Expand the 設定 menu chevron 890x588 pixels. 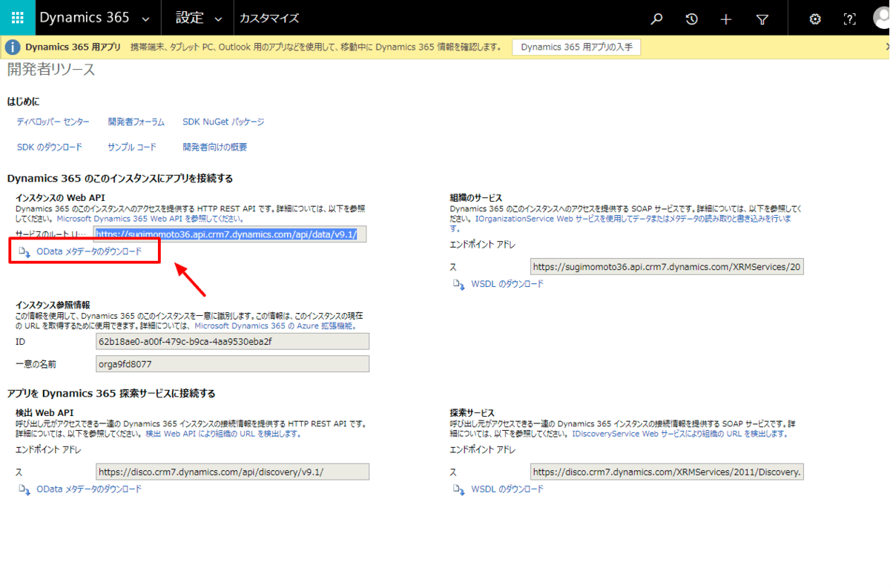coord(218,19)
